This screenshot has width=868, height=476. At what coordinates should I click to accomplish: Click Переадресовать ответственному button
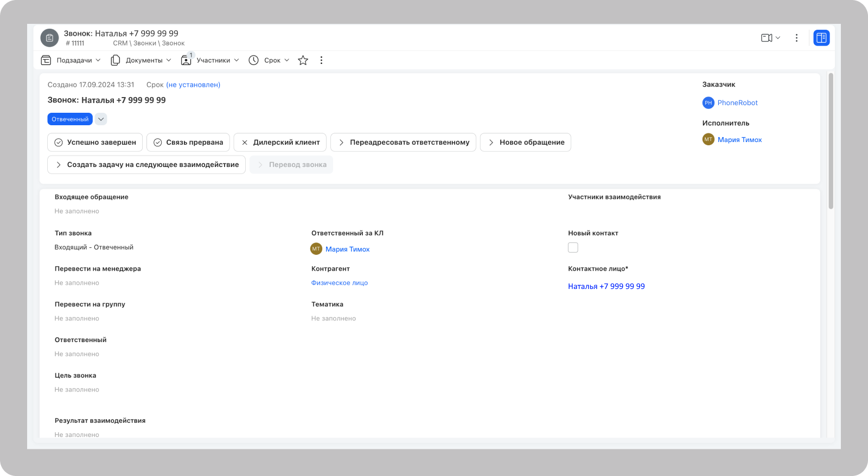pos(403,142)
